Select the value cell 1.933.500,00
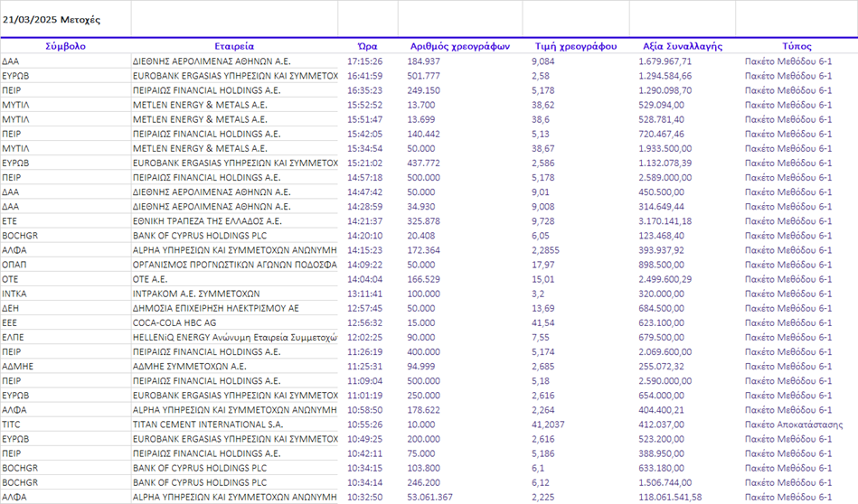858x504 pixels. [665, 148]
